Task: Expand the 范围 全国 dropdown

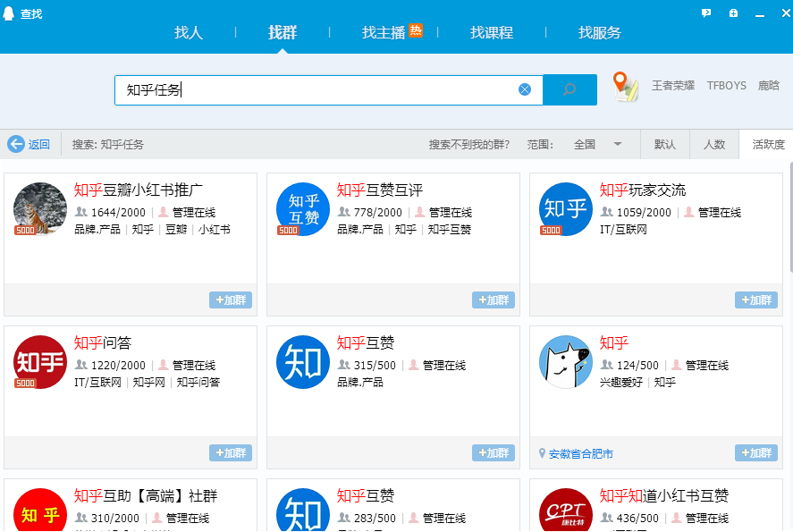Action: (597, 144)
